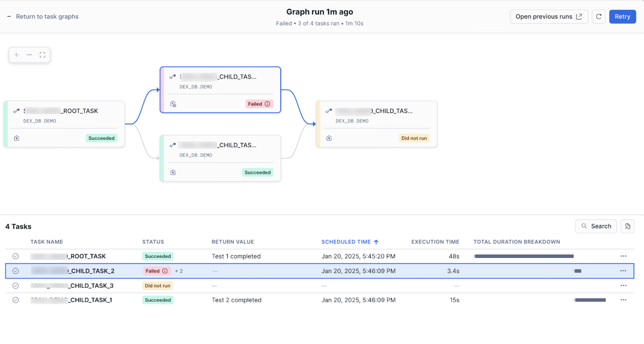644x344 pixels.
Task: Zoom in on the task graph canvas
Action: 16,55
